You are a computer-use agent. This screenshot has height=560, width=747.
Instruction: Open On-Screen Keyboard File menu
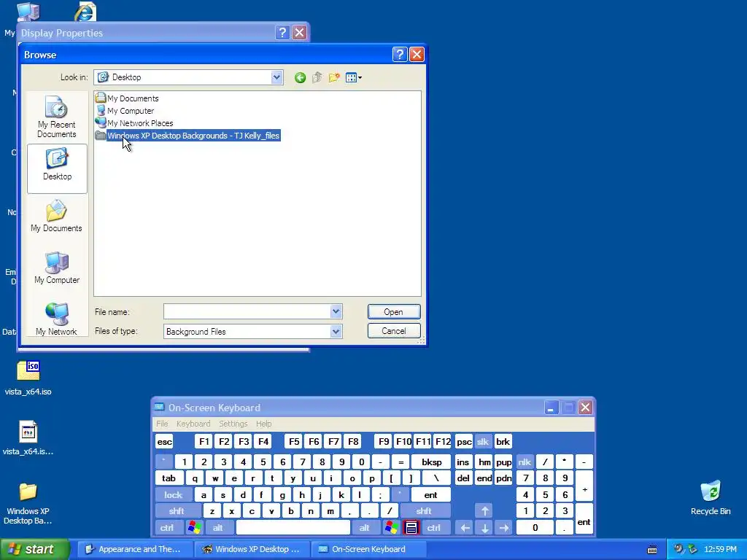(x=162, y=424)
